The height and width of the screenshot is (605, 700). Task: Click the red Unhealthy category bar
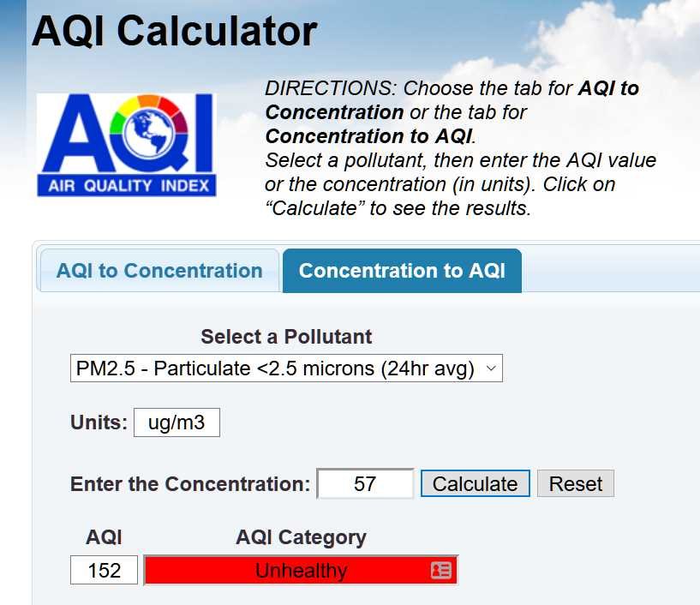pos(301,570)
